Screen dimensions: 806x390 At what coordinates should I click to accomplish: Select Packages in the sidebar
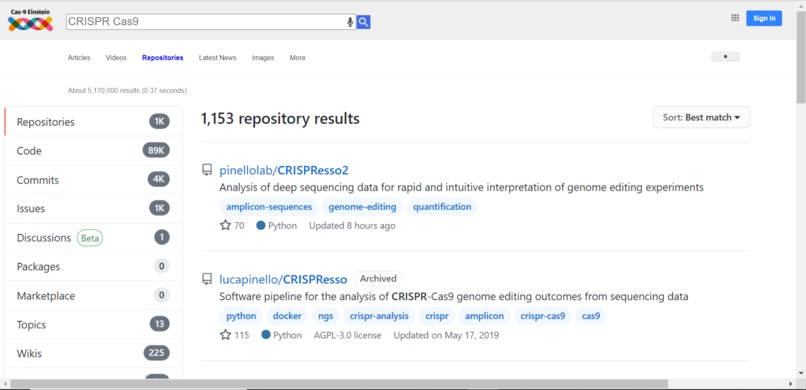93,266
